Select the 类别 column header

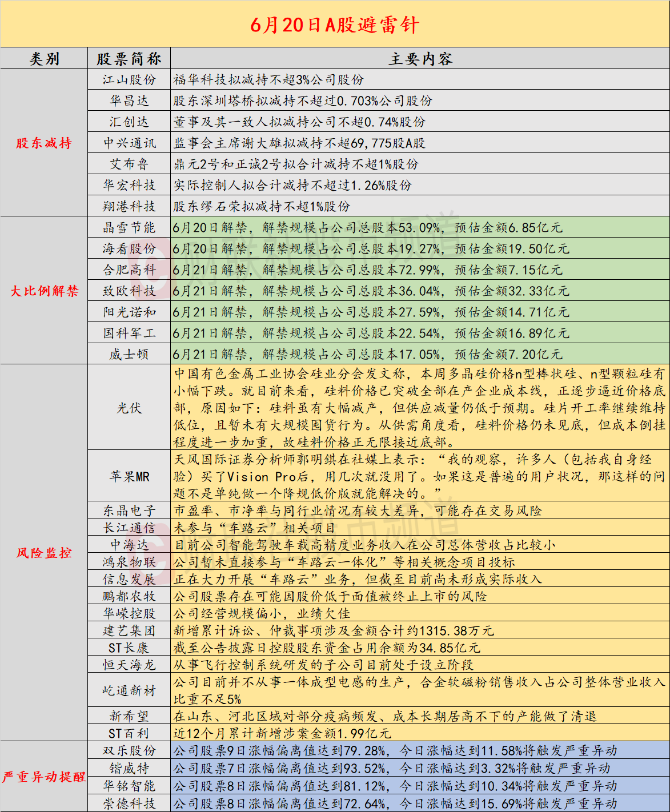tap(44, 59)
